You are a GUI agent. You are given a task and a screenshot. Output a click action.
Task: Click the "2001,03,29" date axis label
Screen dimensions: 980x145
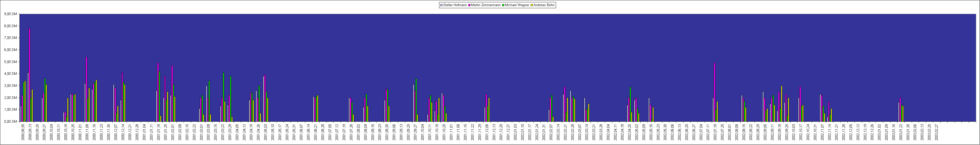[x=230, y=132]
